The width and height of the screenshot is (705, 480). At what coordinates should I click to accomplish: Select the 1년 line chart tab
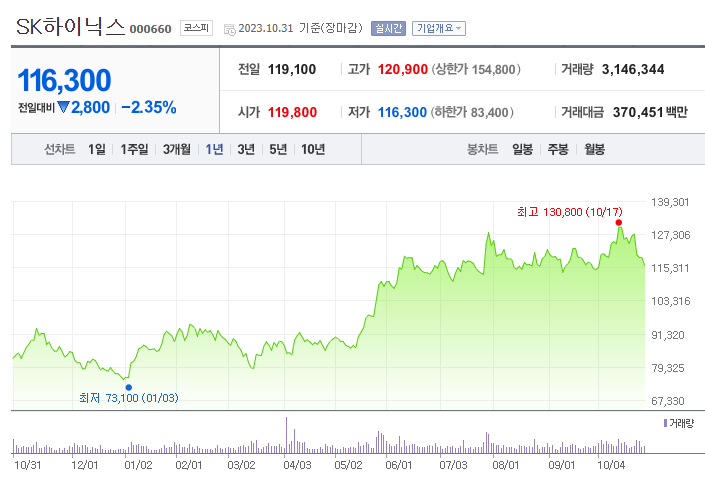(x=214, y=149)
